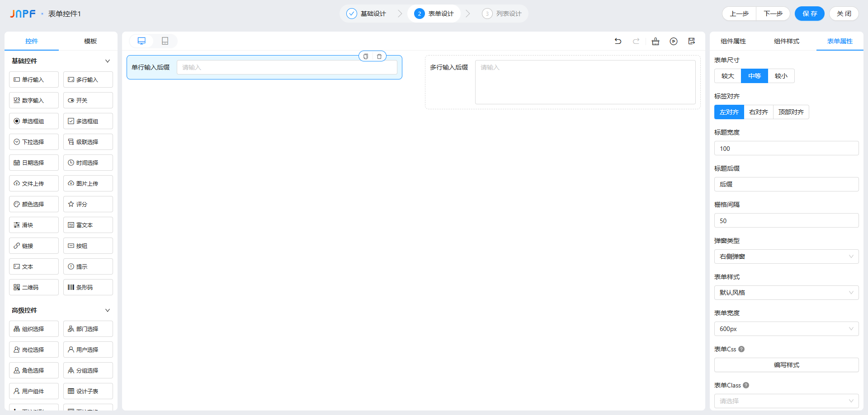Screen dimensions: 868x415
Task: Open help tooltip beside 表单Css
Action: point(741,349)
